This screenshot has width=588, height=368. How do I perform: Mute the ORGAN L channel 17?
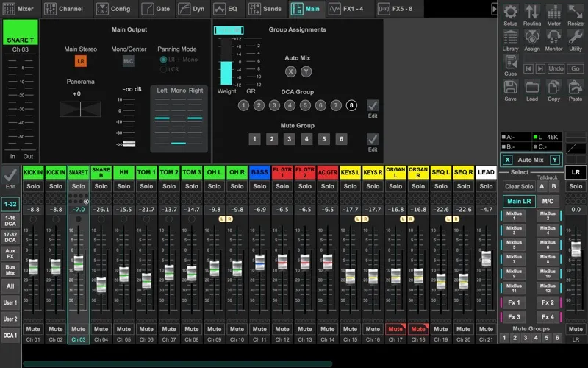pos(395,329)
